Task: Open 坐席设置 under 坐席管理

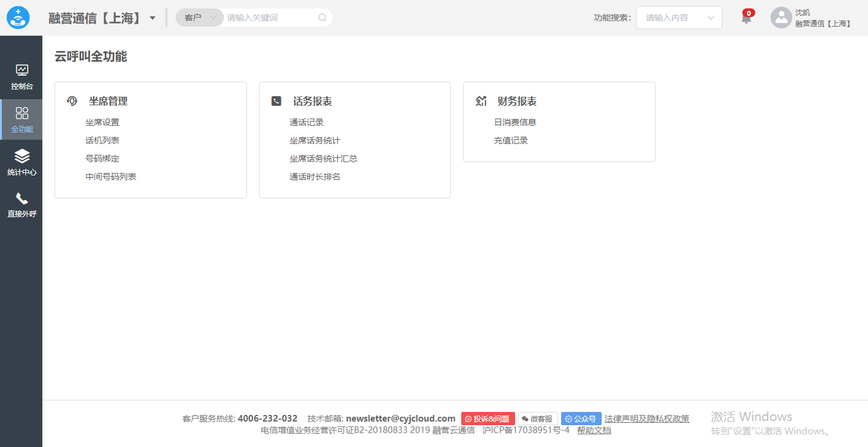Action: [x=102, y=122]
